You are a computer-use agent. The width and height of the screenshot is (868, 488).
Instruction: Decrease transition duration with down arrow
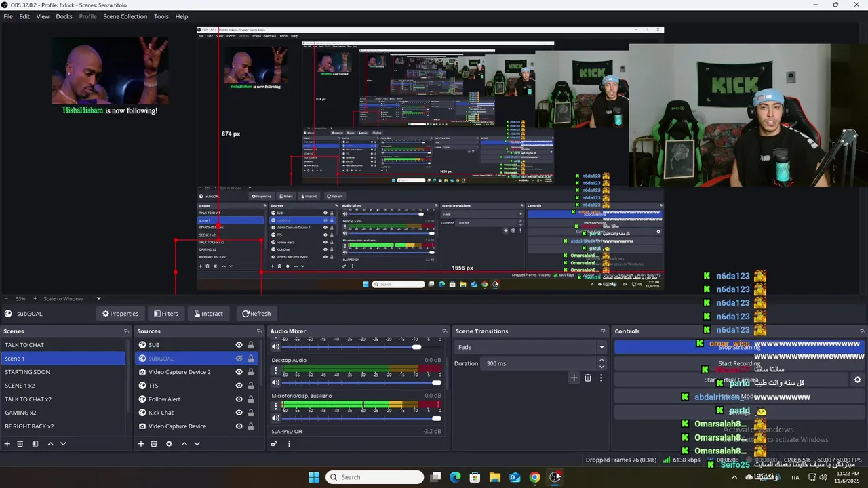pos(601,367)
